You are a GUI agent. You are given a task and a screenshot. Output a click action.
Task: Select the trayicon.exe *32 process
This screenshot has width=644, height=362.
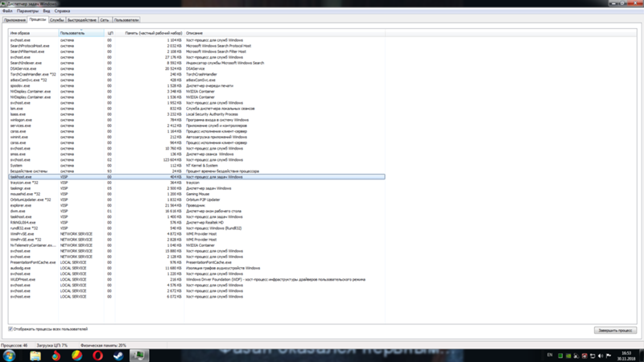(196, 183)
